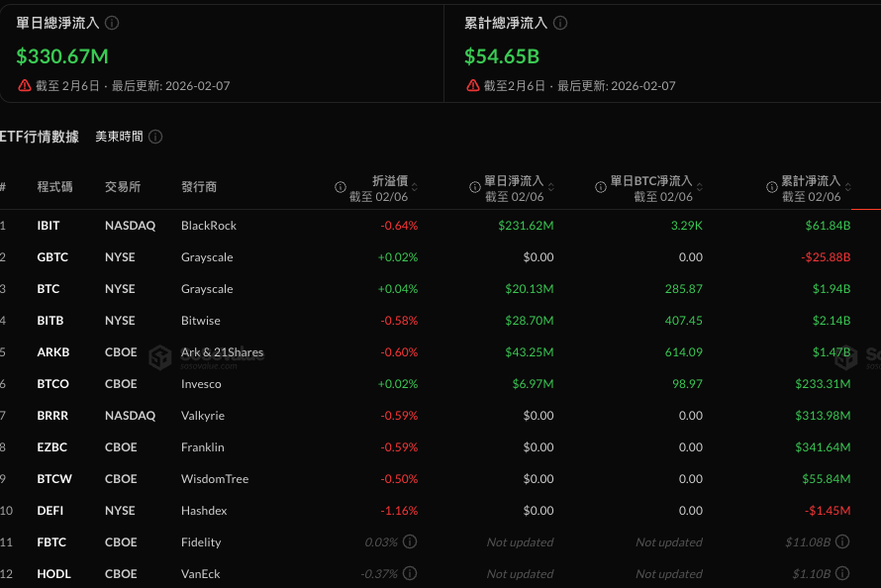
Task: Click BTCO ticker cell
Action: click(x=52, y=383)
